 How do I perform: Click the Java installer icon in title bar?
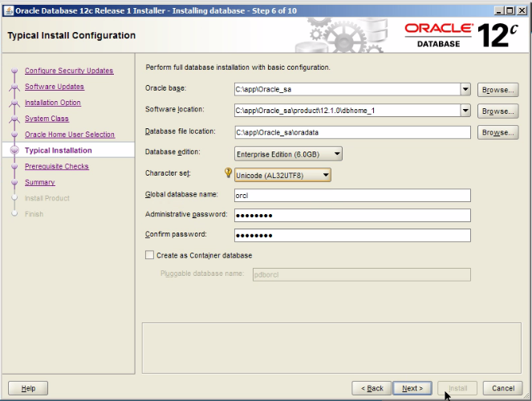pos(8,11)
